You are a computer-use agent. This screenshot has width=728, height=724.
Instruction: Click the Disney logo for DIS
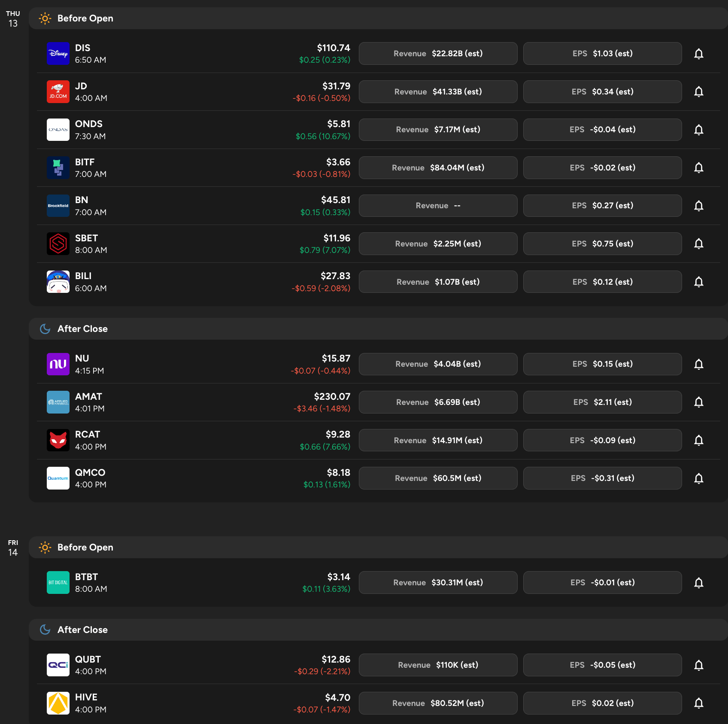point(58,54)
